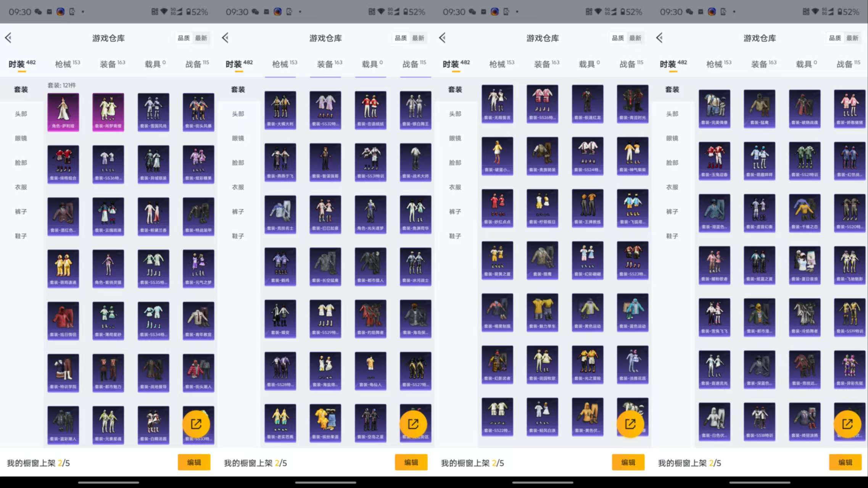Open the 战备 tab
868x488 pixels.
coord(195,63)
